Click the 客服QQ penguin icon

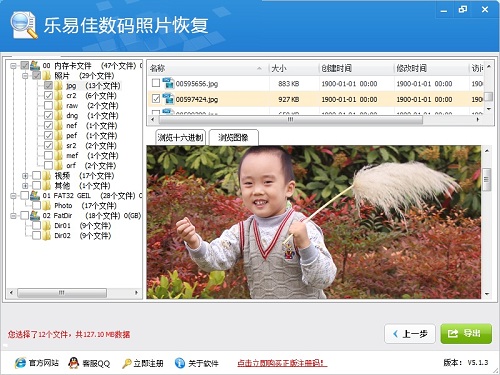pos(73,363)
